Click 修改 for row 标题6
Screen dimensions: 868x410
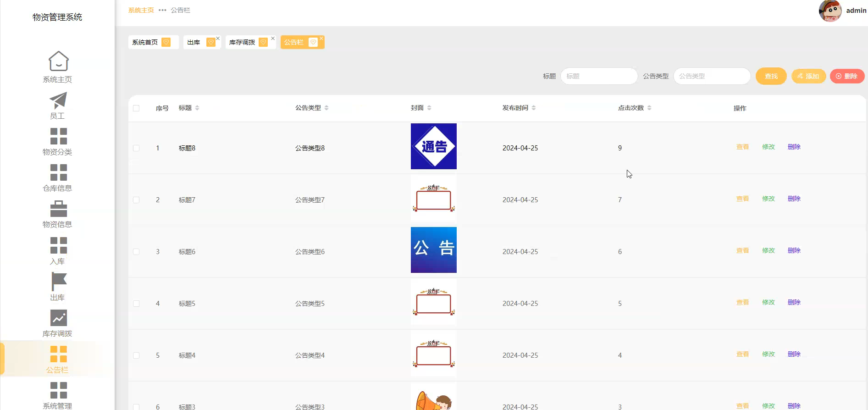pyautogui.click(x=768, y=250)
